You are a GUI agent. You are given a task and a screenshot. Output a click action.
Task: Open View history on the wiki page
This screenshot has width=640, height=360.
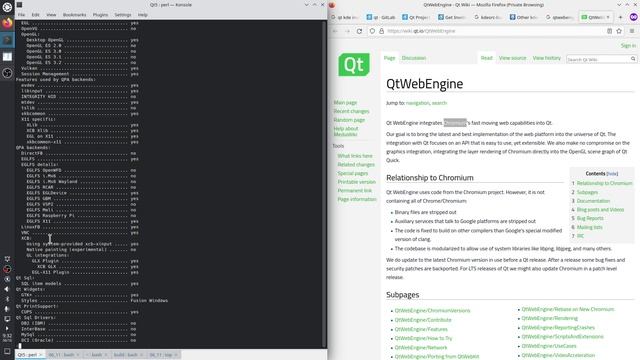547,58
